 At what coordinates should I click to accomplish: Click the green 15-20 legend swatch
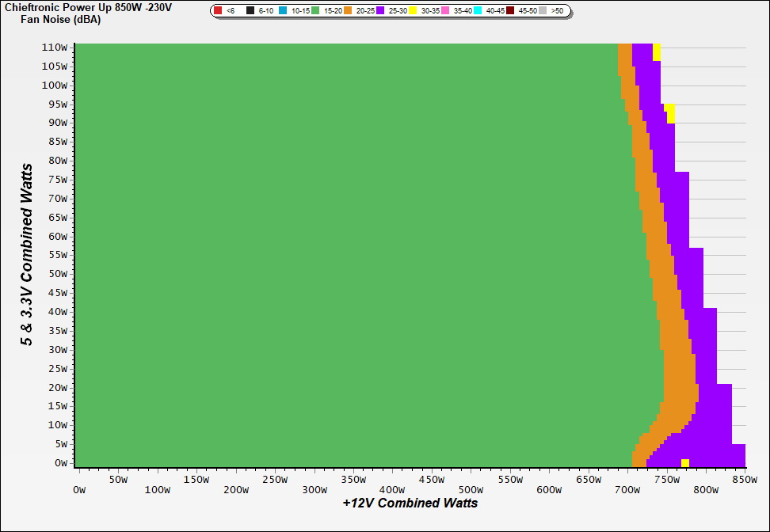pos(315,11)
